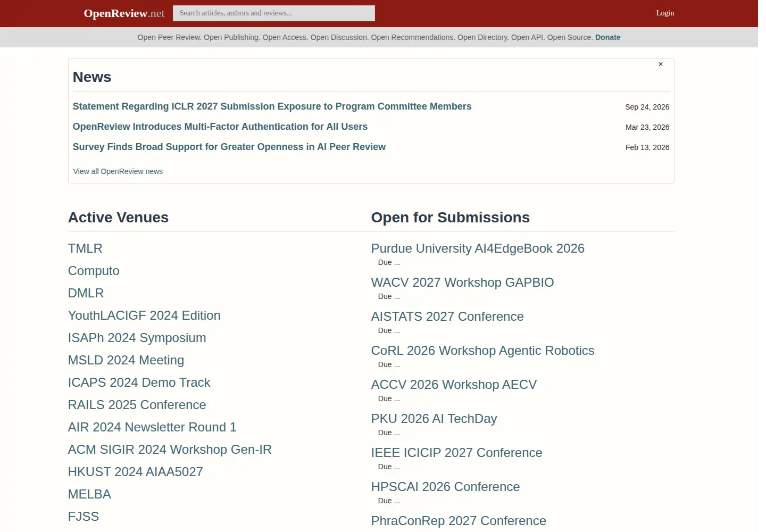The image size is (766, 532).
Task: Open the OpenReview.net home logo
Action: [124, 13]
